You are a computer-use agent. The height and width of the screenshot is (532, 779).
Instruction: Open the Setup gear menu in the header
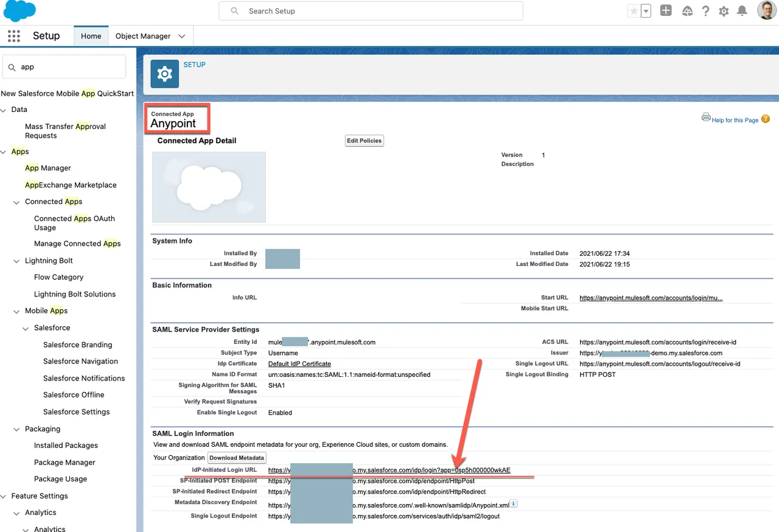724,11
